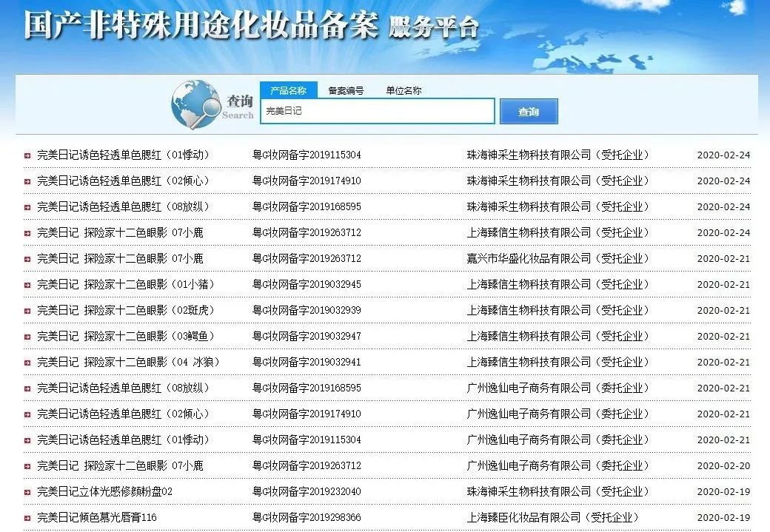
Task: Click record number 粤G妆网备字2019032941
Action: click(x=307, y=363)
